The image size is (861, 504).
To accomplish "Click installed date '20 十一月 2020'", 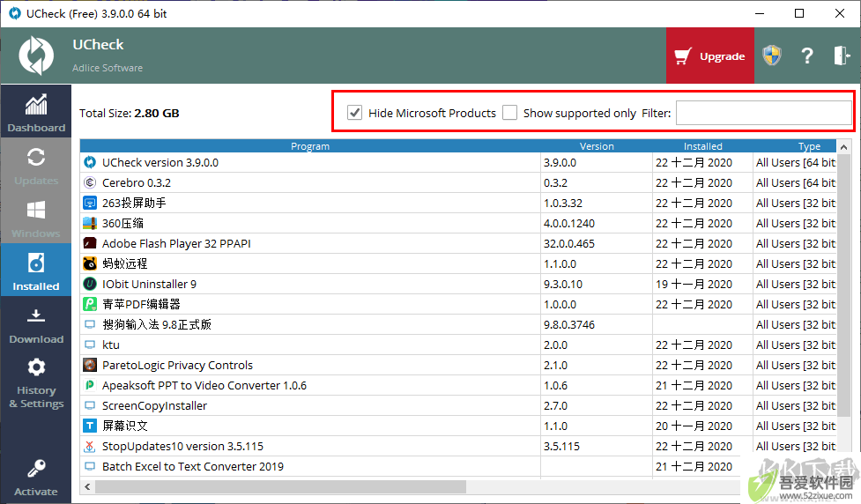I will coord(694,426).
